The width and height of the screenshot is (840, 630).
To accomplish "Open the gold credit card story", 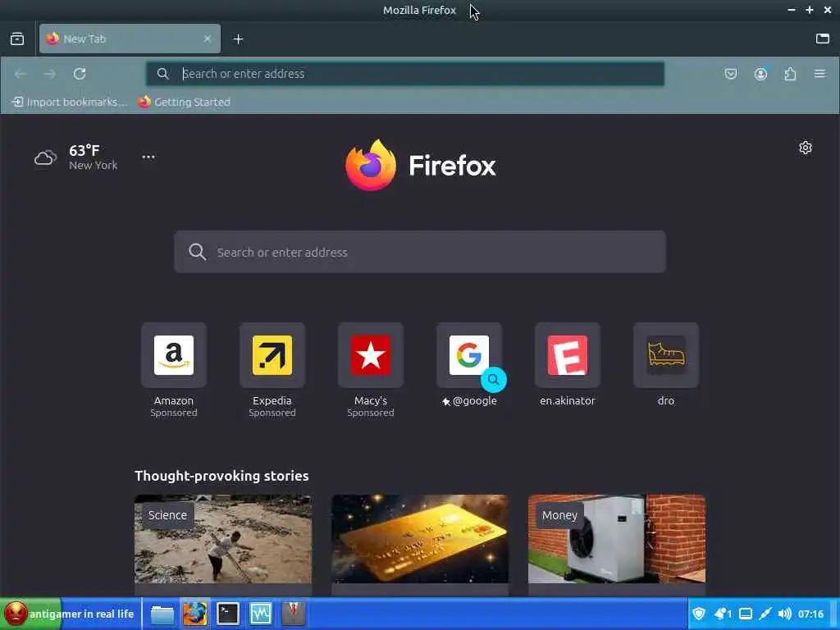I will [x=420, y=539].
